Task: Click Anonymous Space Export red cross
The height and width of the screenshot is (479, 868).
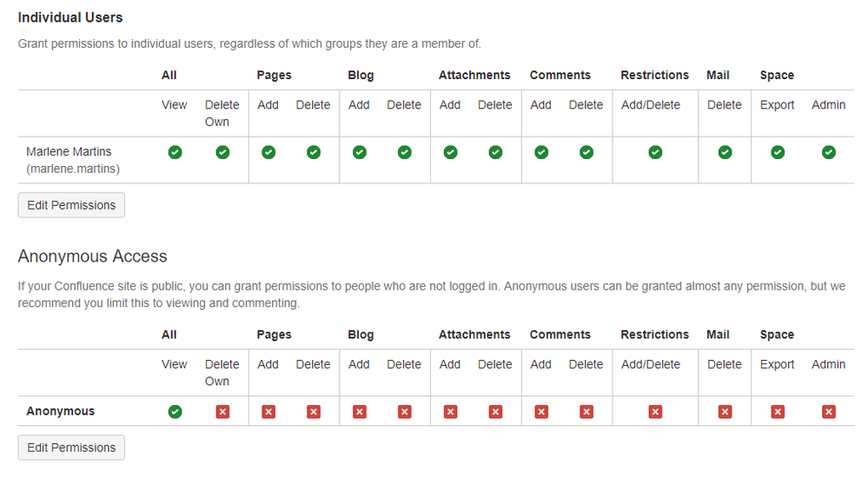Action: click(778, 411)
